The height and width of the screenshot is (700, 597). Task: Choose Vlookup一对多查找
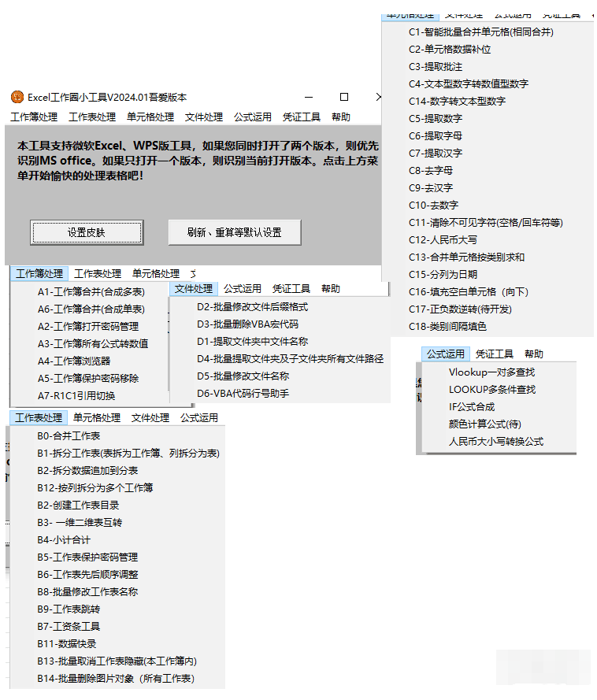[491, 372]
